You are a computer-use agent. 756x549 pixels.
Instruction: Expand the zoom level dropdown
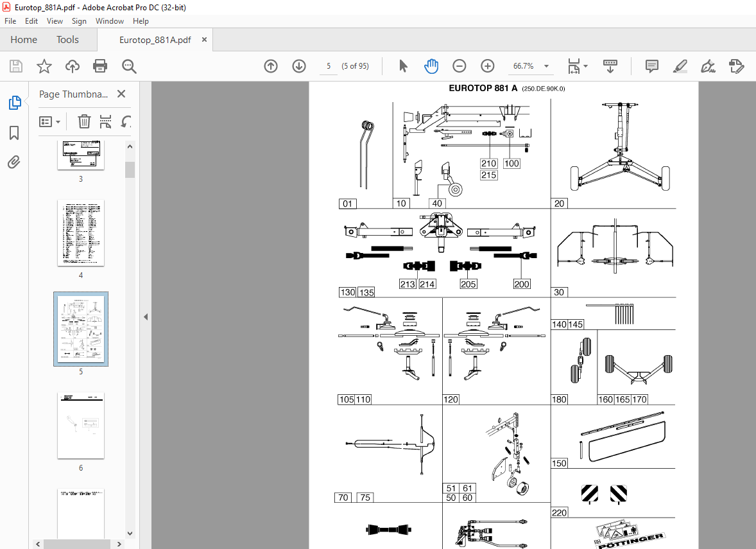click(x=546, y=66)
